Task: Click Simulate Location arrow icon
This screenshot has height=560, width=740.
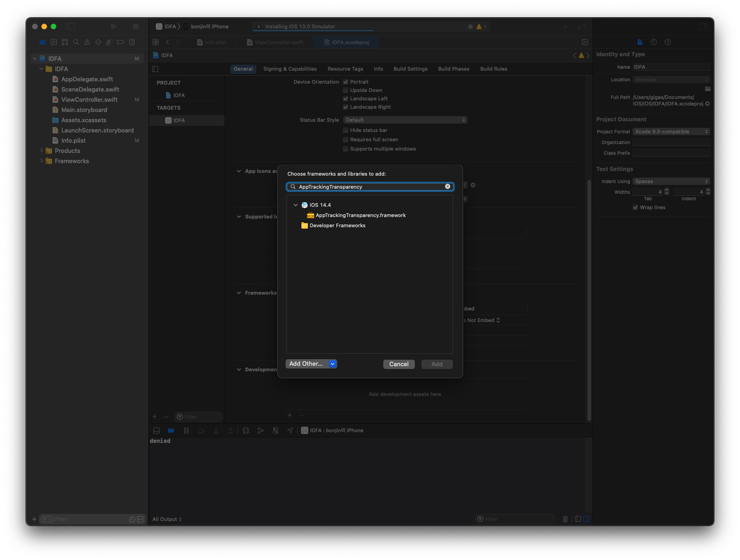Action: (x=290, y=431)
